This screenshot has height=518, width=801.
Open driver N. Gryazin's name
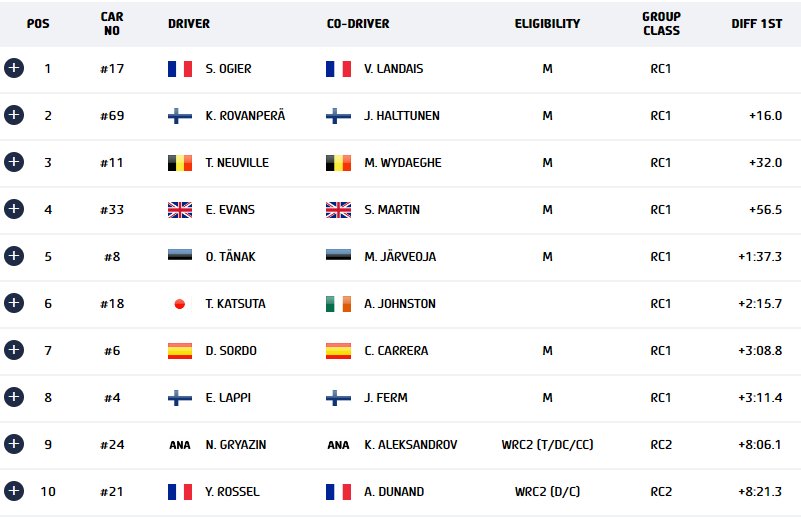[x=235, y=445]
